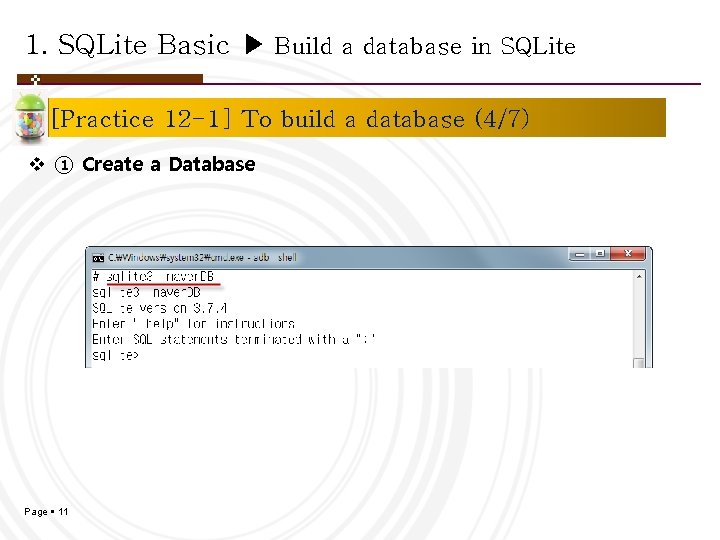Click the 'Enter ".help" for instructions' line
Screen dimensions: 720x540
[x=193, y=324]
